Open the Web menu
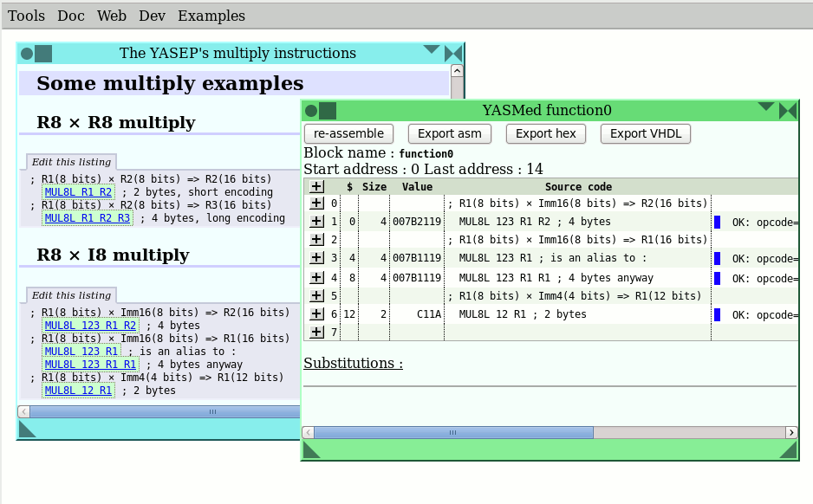The width and height of the screenshot is (813, 504). (112, 16)
